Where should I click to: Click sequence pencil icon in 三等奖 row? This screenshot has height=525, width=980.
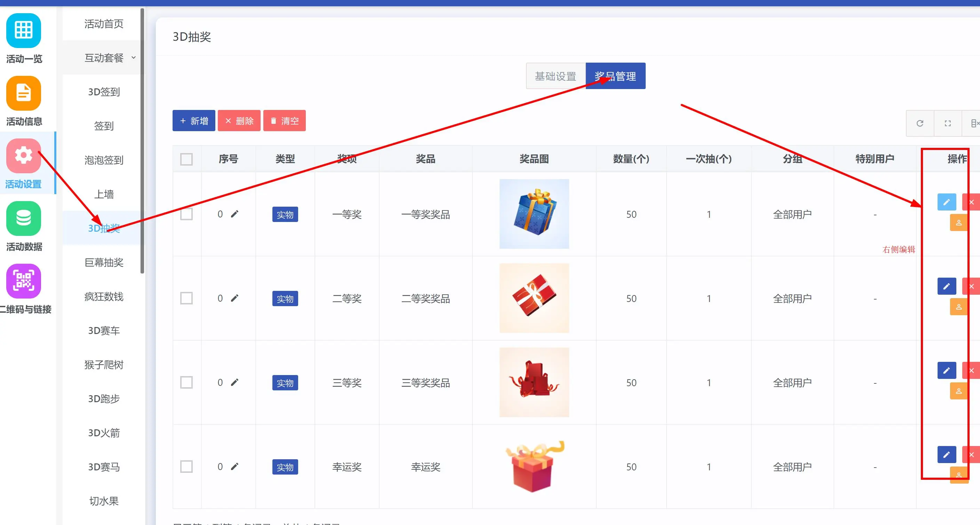235,382
